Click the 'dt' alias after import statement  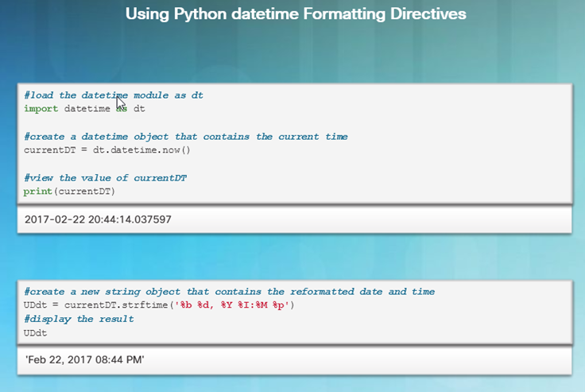(139, 109)
